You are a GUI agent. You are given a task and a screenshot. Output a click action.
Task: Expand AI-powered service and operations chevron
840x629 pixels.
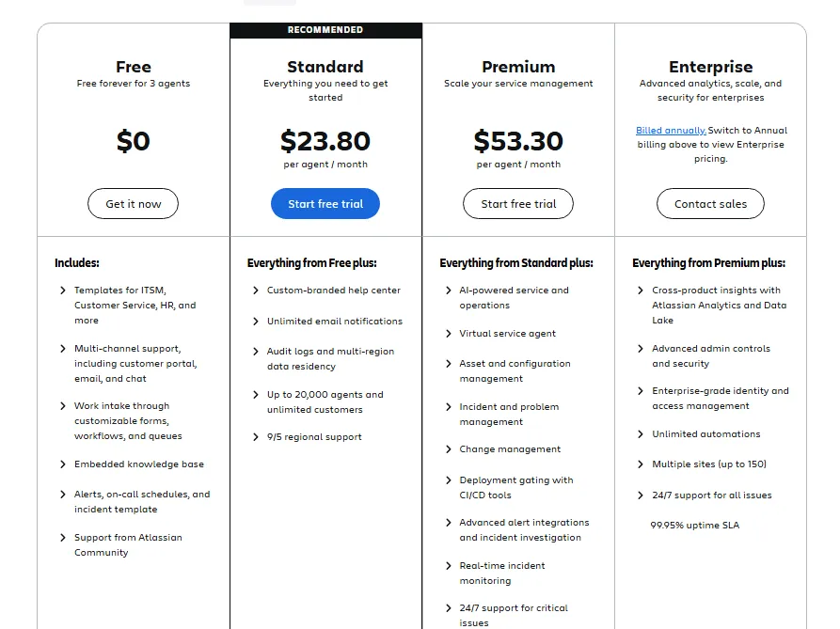click(x=449, y=291)
